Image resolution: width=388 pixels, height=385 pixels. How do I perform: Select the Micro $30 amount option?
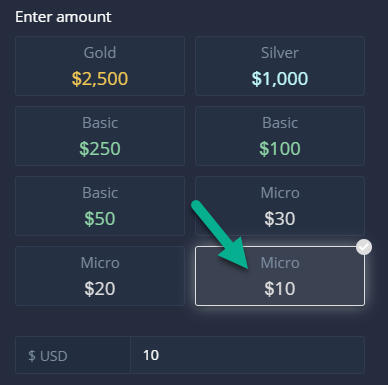coord(280,206)
